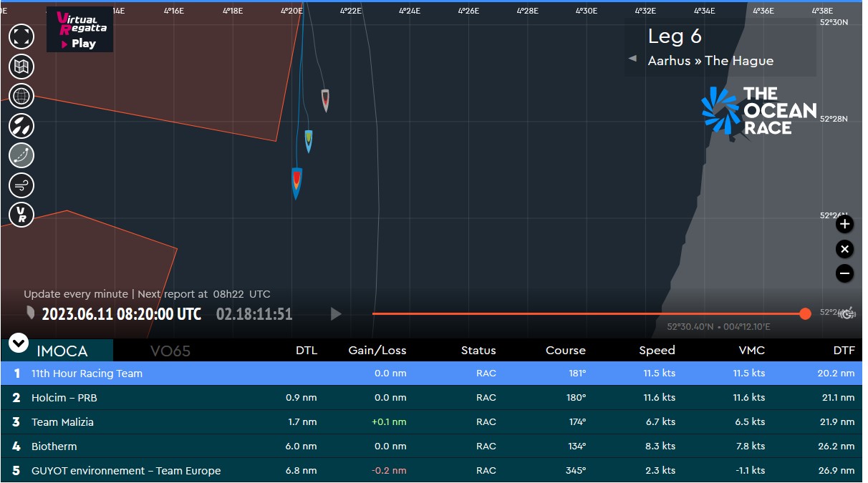Click the X button between zoom controls

(845, 249)
